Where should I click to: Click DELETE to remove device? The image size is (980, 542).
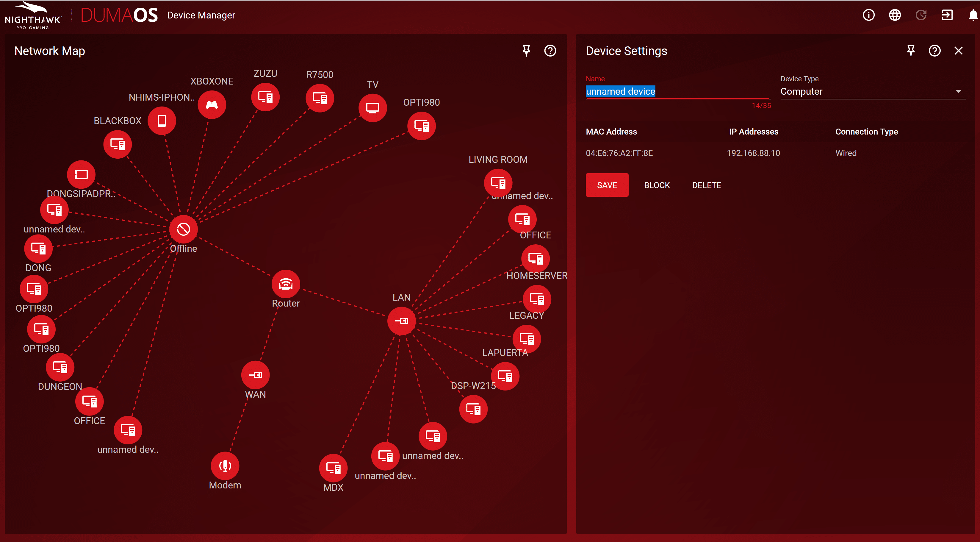tap(707, 185)
